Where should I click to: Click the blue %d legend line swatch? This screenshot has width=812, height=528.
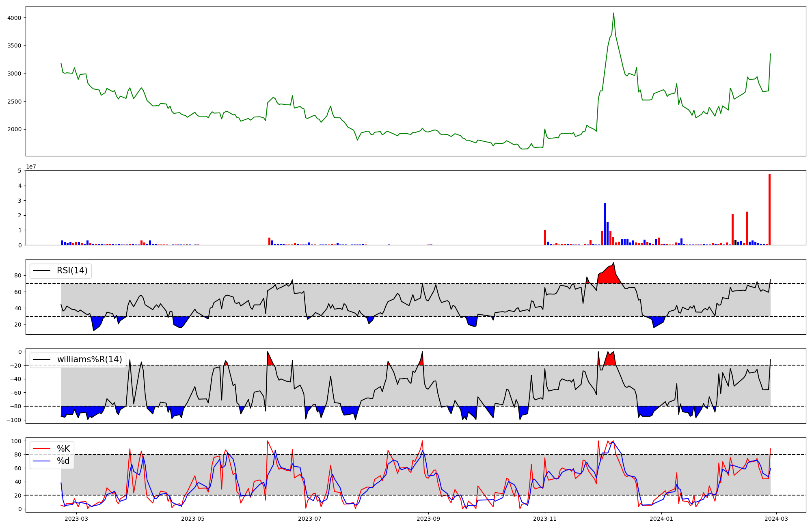[41, 461]
